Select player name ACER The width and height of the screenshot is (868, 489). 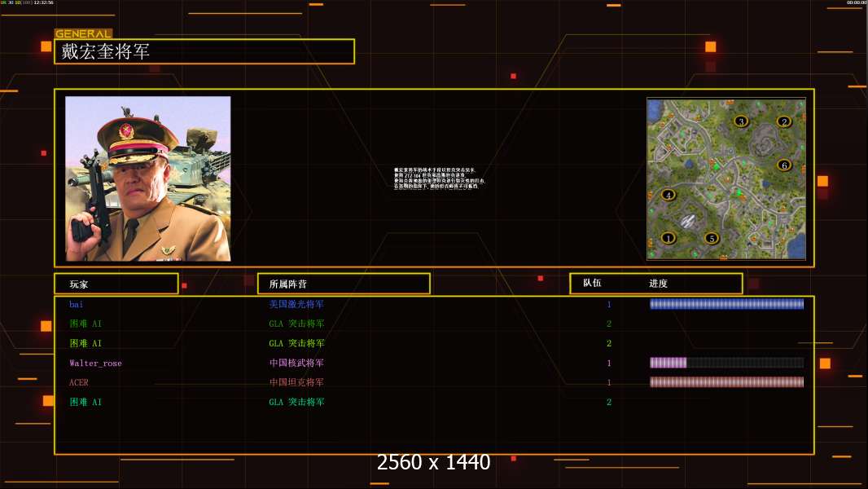pyautogui.click(x=79, y=383)
